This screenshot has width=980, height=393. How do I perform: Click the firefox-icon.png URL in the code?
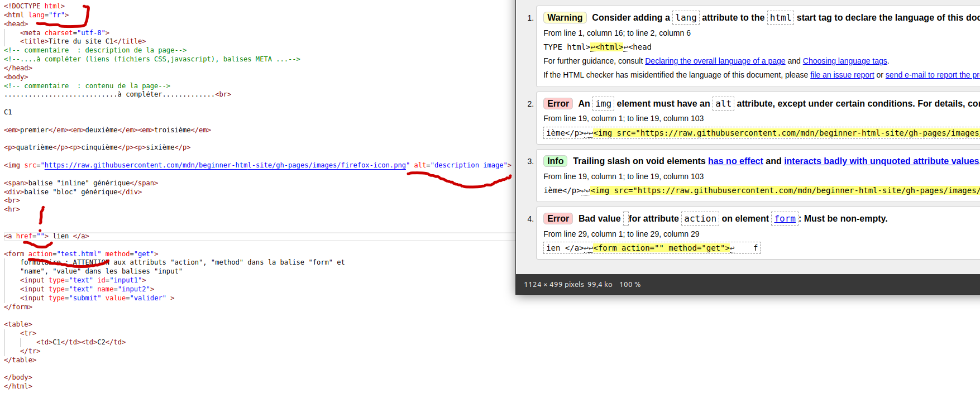[225, 165]
